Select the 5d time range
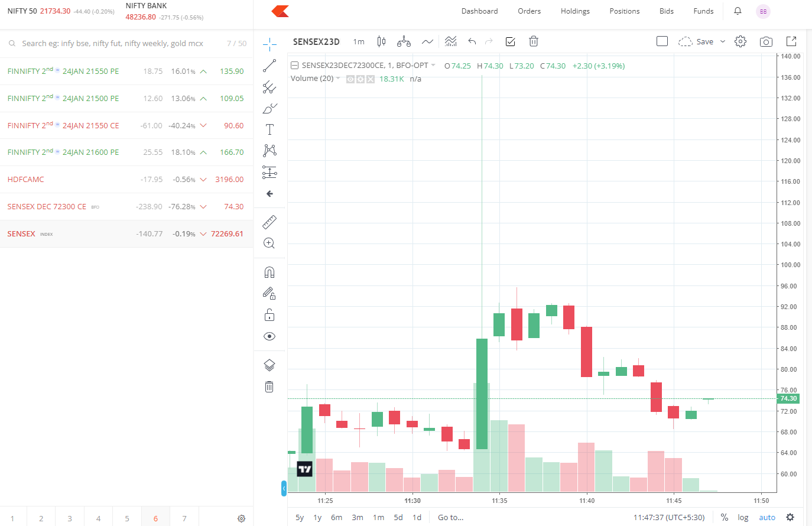This screenshot has width=812, height=526. point(398,518)
